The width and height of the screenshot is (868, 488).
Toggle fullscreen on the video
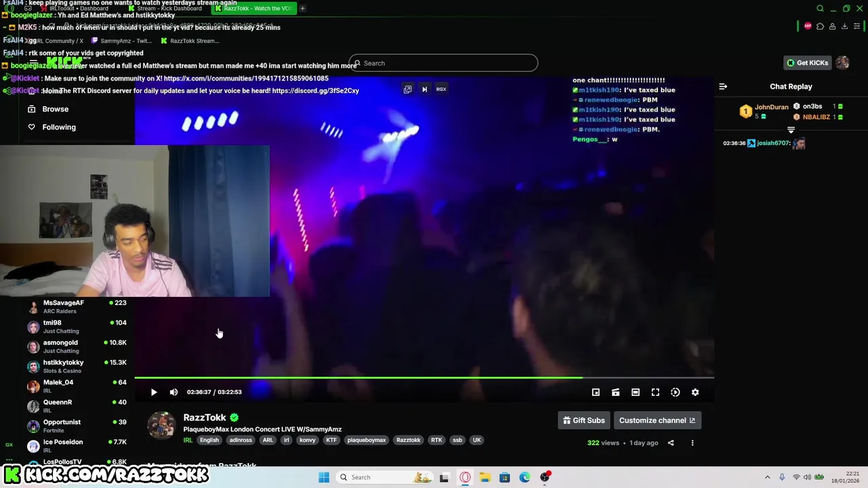pyautogui.click(x=655, y=392)
